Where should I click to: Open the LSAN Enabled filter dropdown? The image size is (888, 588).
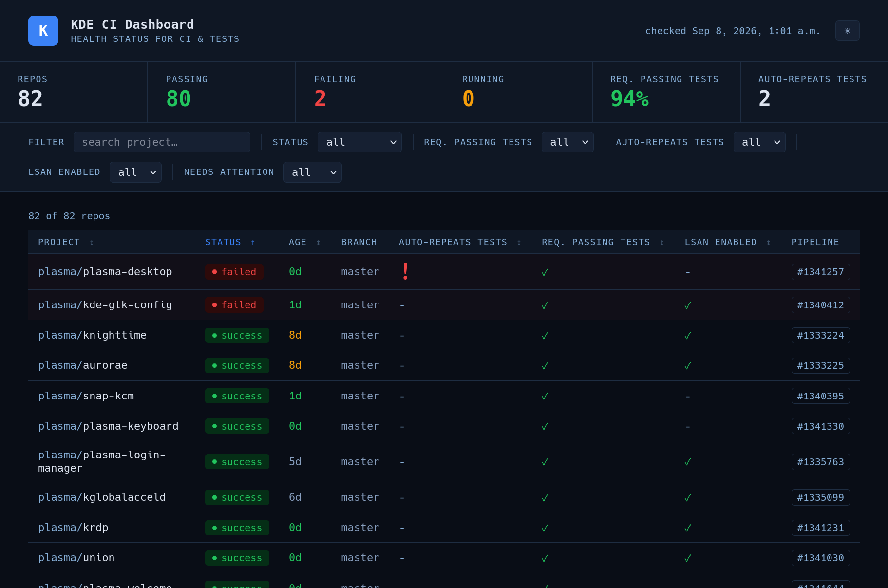coord(135,172)
